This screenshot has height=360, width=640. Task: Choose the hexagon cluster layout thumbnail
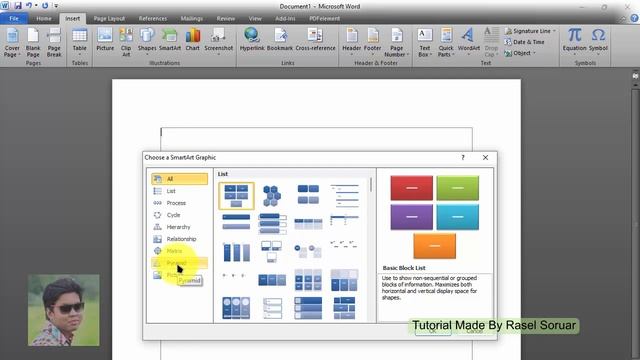coord(272,196)
